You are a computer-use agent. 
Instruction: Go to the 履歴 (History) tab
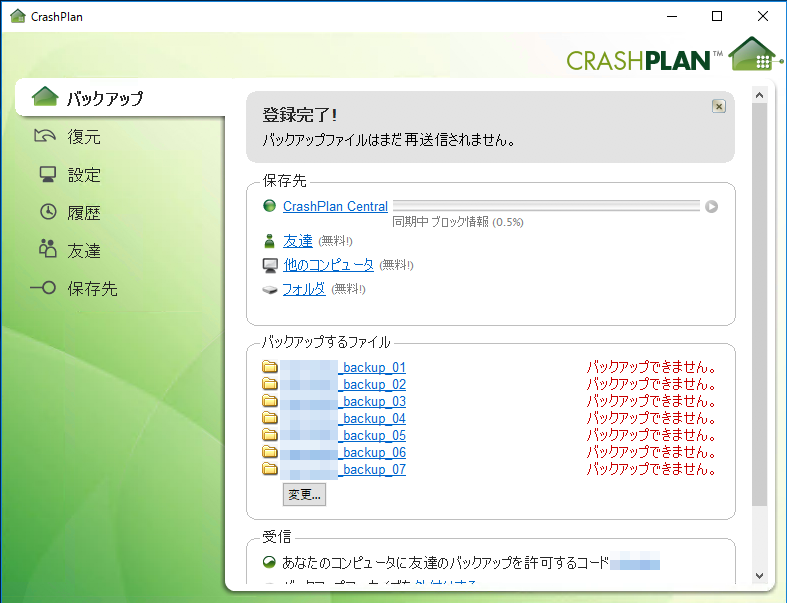pos(84,213)
